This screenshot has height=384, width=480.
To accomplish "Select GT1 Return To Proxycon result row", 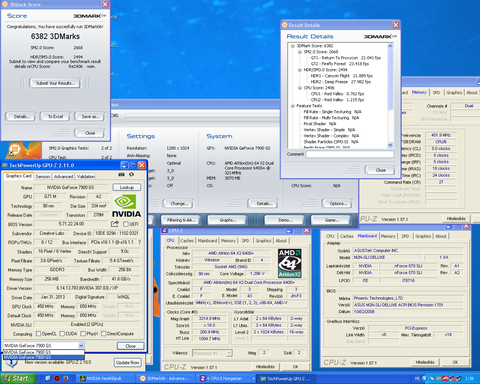I will (x=346, y=58).
